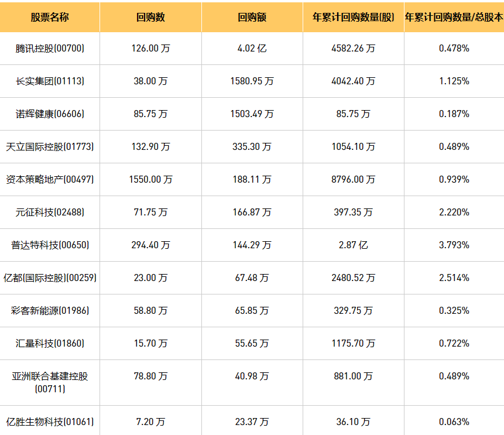This screenshot has width=504, height=435.
Task: Select the 4.02 亿 buyback amount cell
Action: (252, 49)
